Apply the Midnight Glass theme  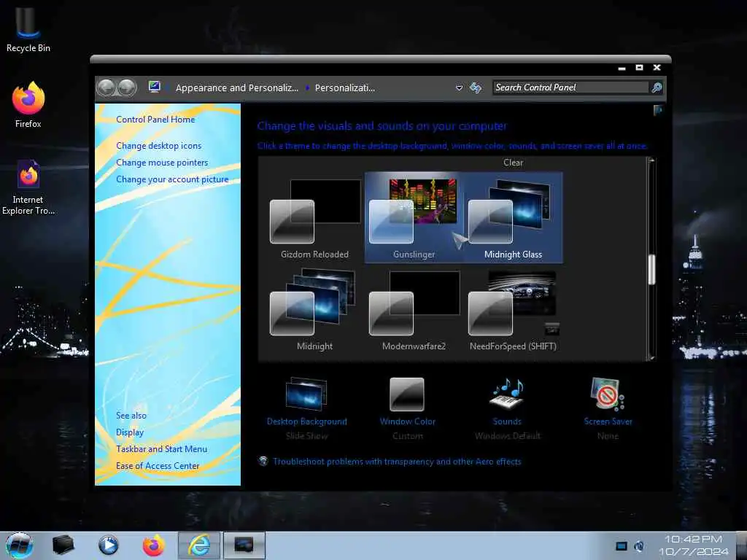point(513,219)
